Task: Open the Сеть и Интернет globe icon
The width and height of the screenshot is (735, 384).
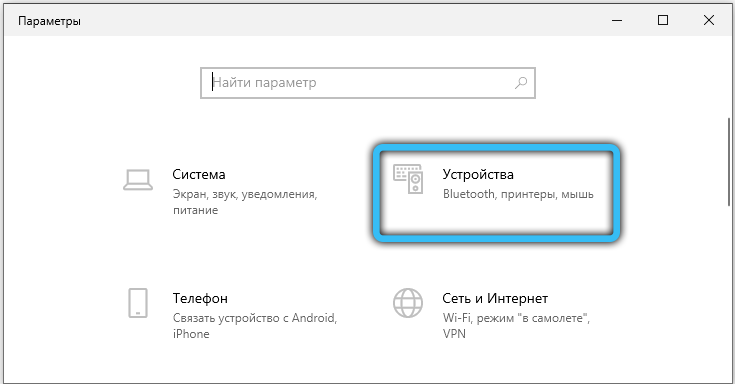Action: coord(408,303)
